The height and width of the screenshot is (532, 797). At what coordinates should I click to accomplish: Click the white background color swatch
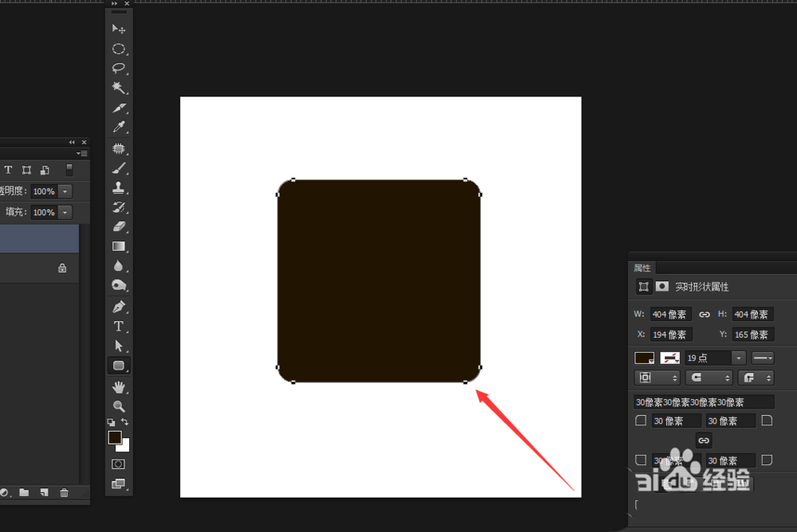tap(124, 447)
